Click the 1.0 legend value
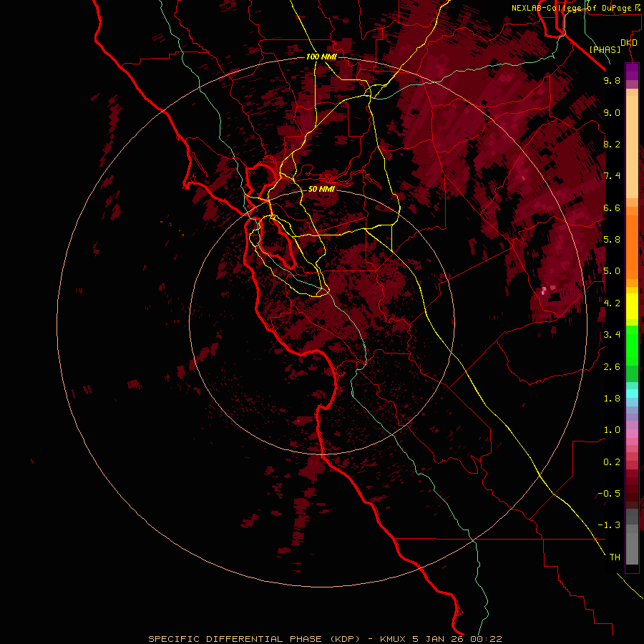644x644 pixels. pyautogui.click(x=612, y=430)
